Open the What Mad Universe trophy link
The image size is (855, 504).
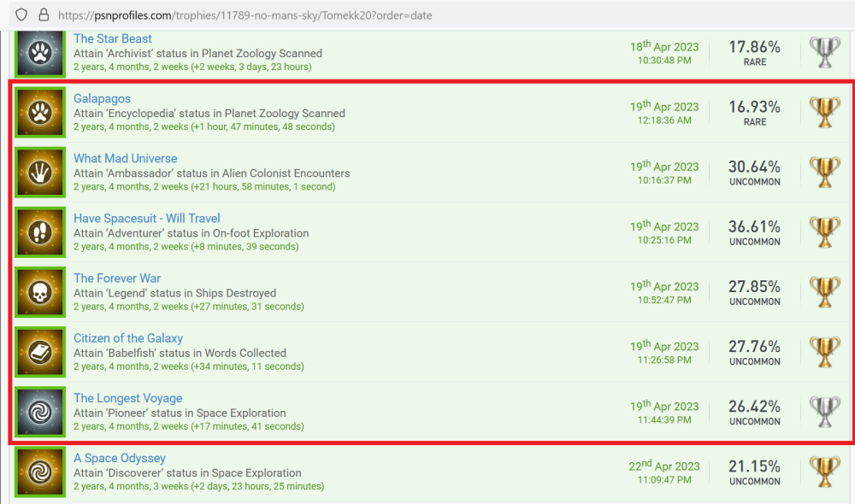(125, 159)
